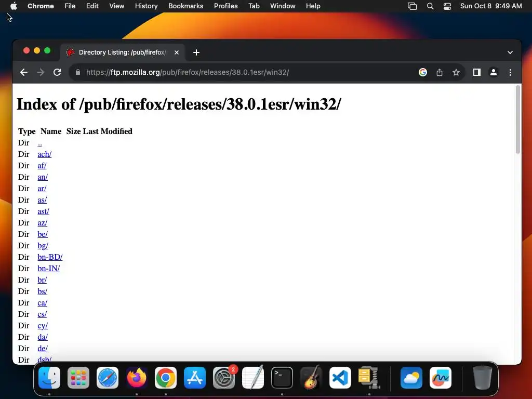This screenshot has height=399, width=532.
Task: Open the ca/ directory link
Action: [x=43, y=303]
